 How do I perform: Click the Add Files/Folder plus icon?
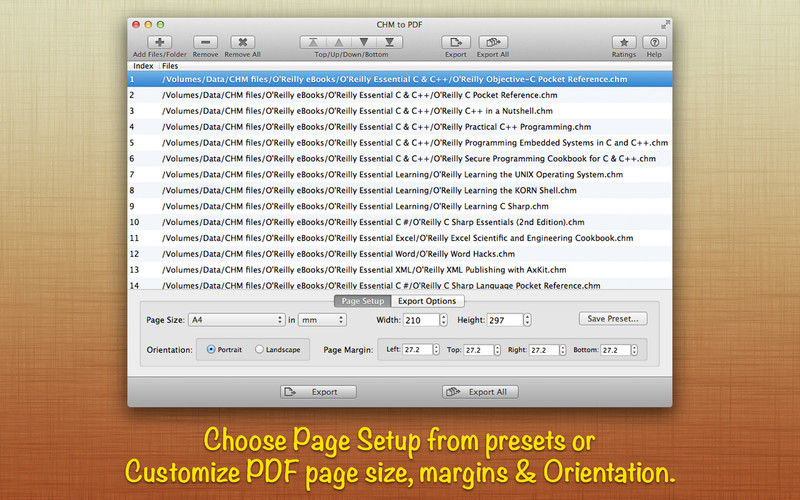coord(160,42)
